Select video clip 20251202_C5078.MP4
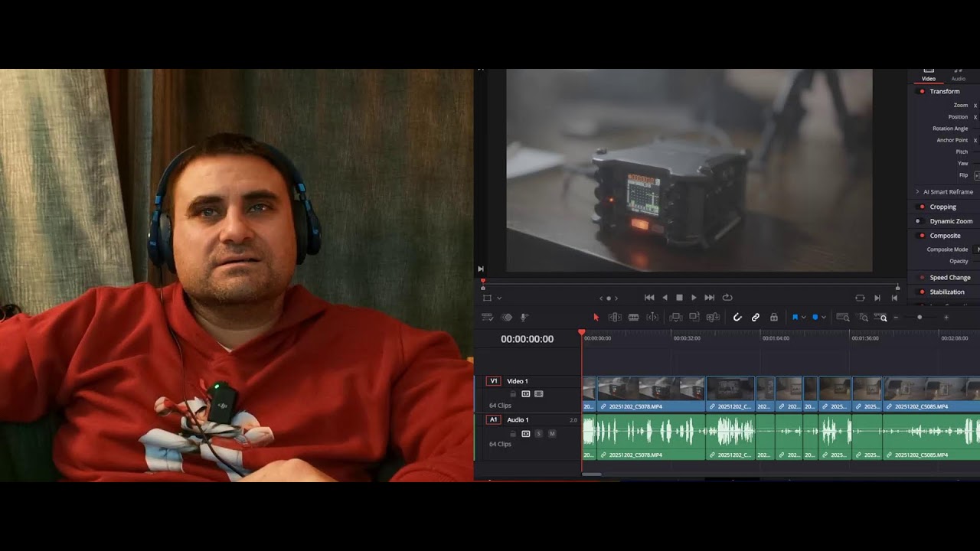 [x=651, y=393]
